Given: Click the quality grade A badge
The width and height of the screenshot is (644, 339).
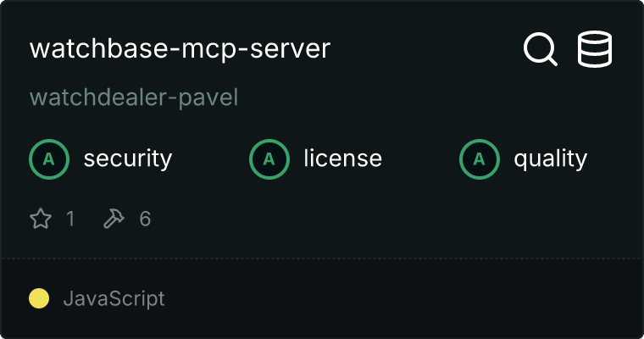Looking at the screenshot, I should point(480,159).
